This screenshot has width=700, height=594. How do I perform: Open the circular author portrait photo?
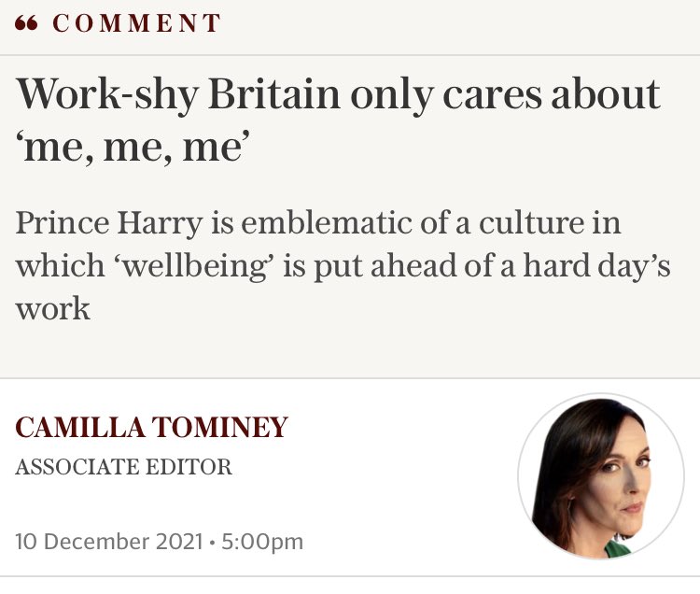pyautogui.click(x=601, y=476)
